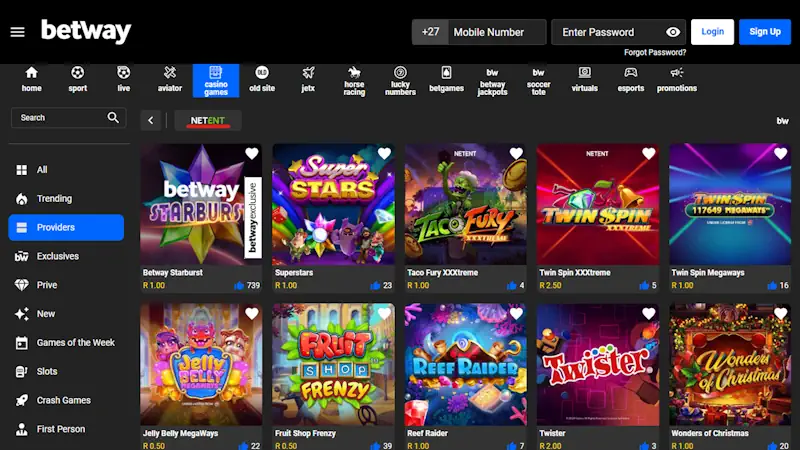
Task: Go back with the left chevron button
Action: tap(151, 120)
